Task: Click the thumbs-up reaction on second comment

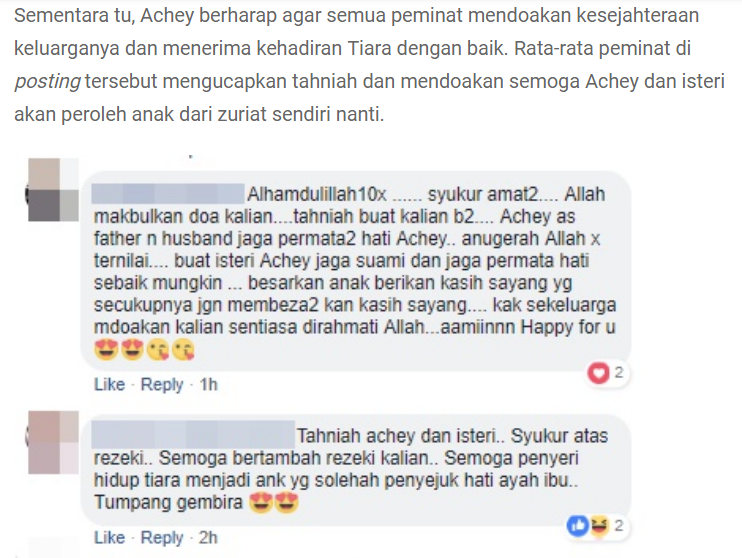Action: pos(577,526)
